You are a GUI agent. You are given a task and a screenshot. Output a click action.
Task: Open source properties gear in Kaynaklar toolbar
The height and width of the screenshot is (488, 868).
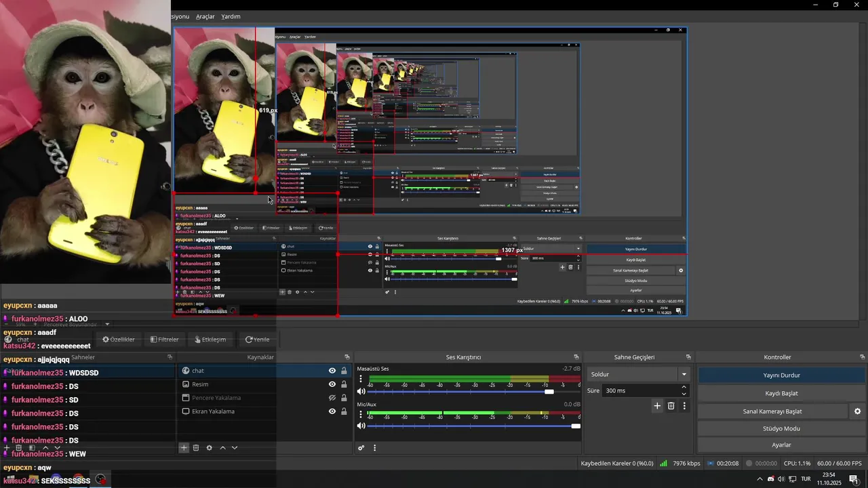(x=209, y=448)
